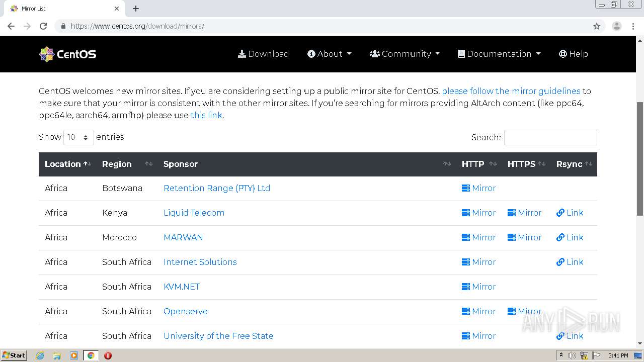
Task: Click the taskbar clock showing 3:41 PM
Action: 618,355
